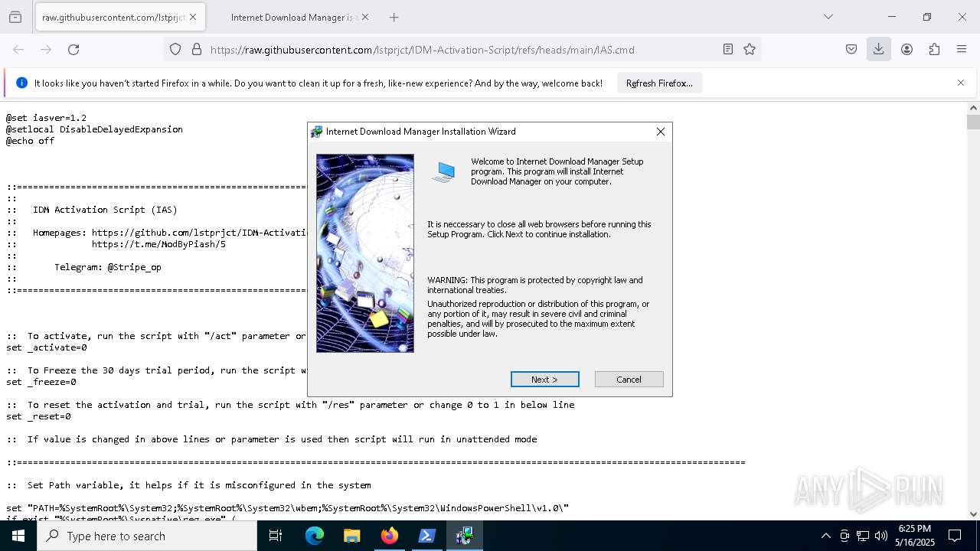Click the "Telegram: @Stripe_op" text
Viewport: 980px width, 551px height.
[108, 267]
